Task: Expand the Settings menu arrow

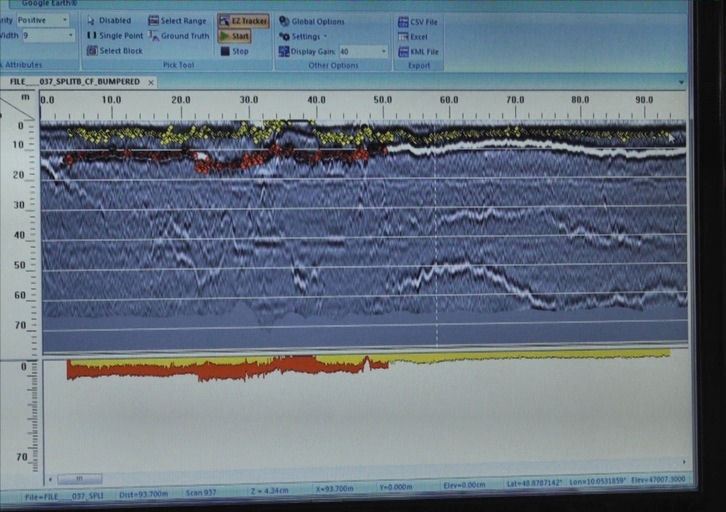Action: [325, 36]
